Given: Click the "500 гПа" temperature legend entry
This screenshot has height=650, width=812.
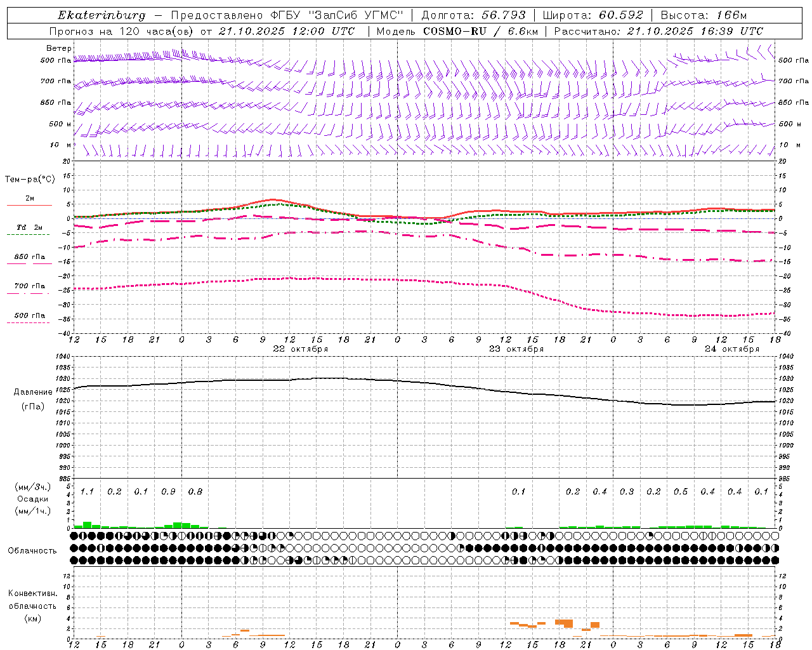Looking at the screenshot, I should [29, 315].
